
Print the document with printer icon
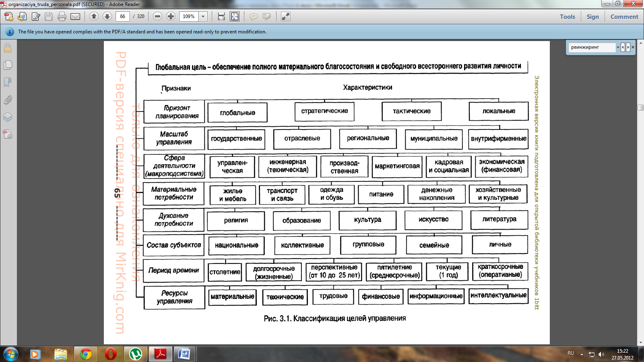(62, 16)
